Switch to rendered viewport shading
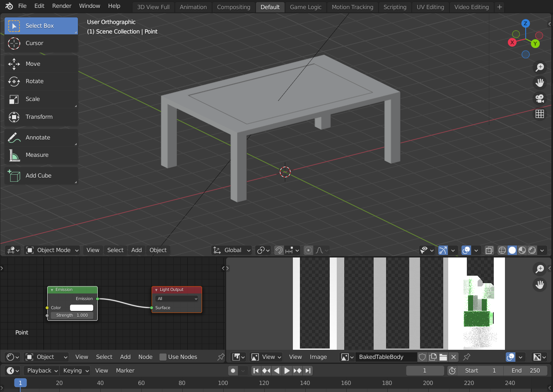Screen dimensions: 553x392 point(532,250)
